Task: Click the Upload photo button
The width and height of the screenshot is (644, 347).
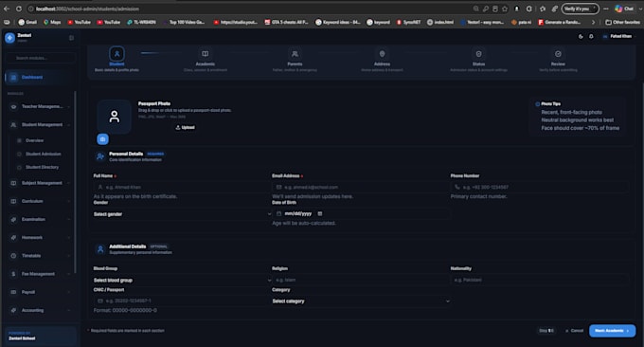Action: tap(186, 127)
